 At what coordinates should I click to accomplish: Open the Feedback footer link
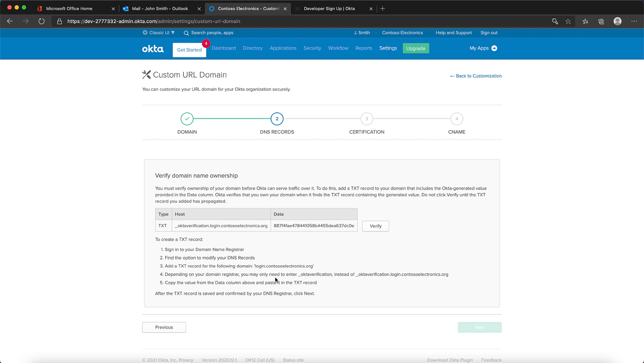click(491, 360)
